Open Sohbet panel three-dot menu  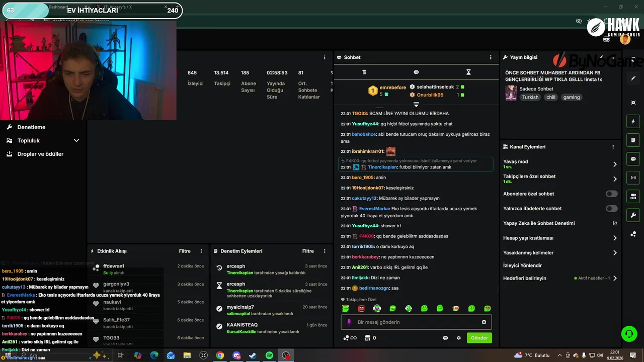point(491,57)
